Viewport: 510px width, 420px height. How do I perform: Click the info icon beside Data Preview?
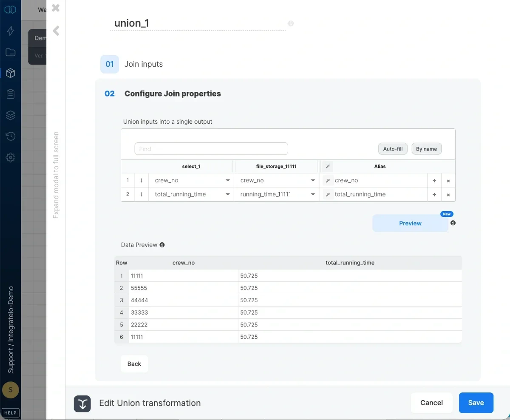click(x=162, y=245)
